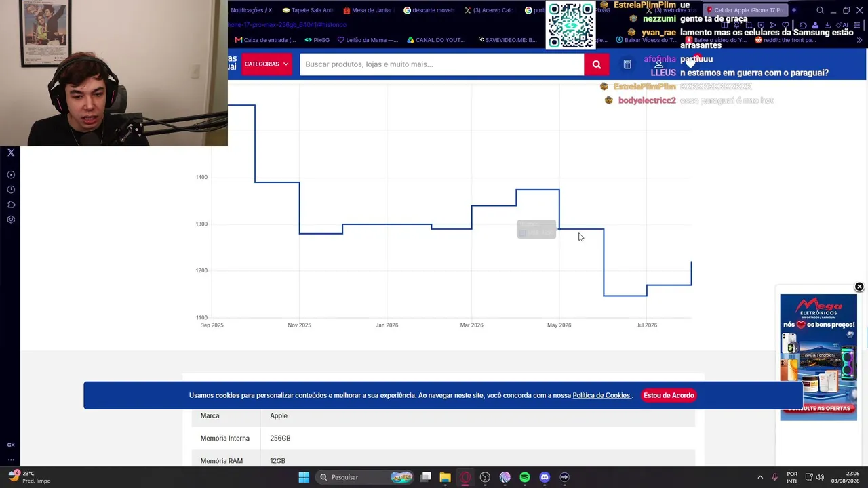
Task: Click the 256GB Memória Interna value
Action: point(280,439)
